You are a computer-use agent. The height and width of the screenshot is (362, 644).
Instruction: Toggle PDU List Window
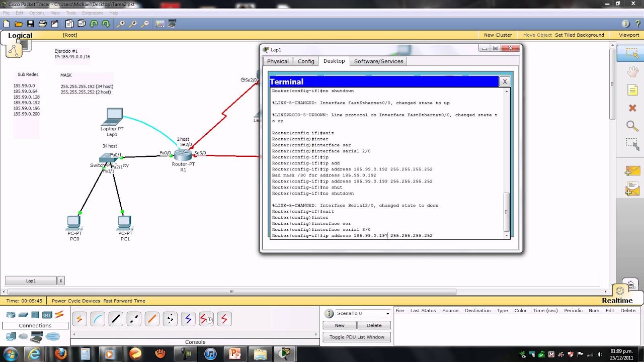coord(357,337)
